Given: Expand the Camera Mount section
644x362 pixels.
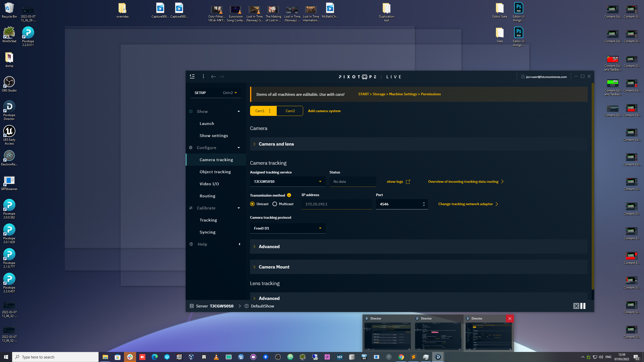Looking at the screenshot, I should (x=274, y=267).
